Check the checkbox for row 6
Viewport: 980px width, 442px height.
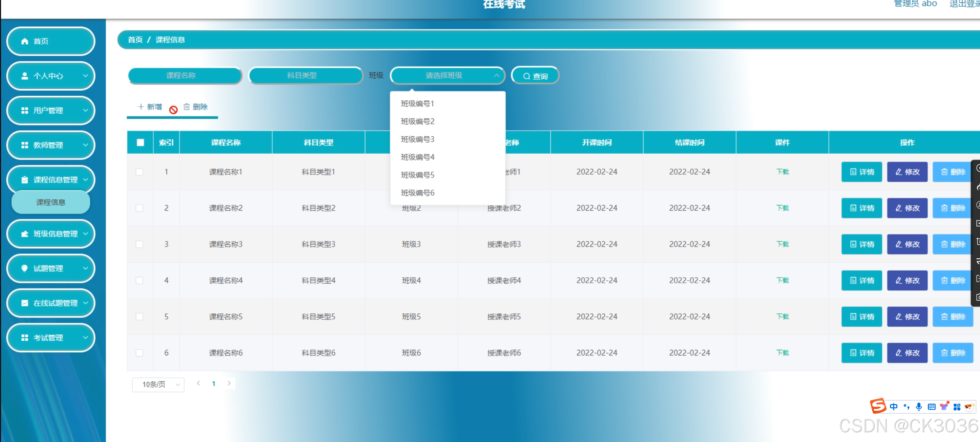point(140,353)
